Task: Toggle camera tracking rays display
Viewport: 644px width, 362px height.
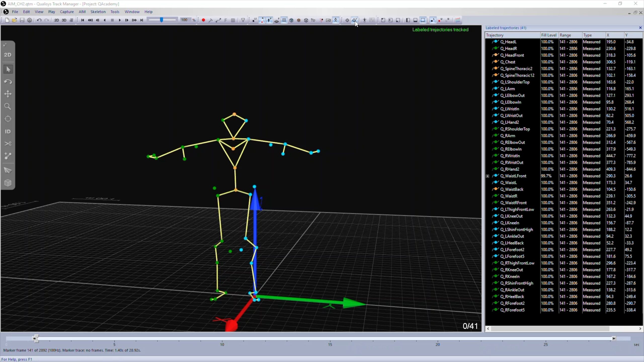Action: [321, 20]
